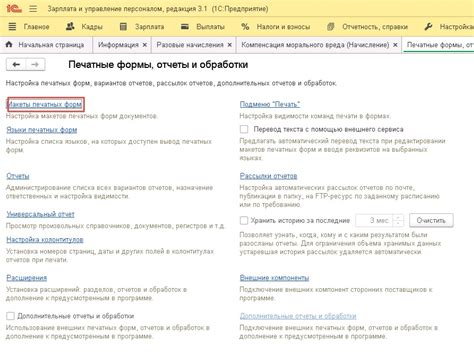Increase the history period with spinner up arrow
The image size is (474, 364).
398,217
